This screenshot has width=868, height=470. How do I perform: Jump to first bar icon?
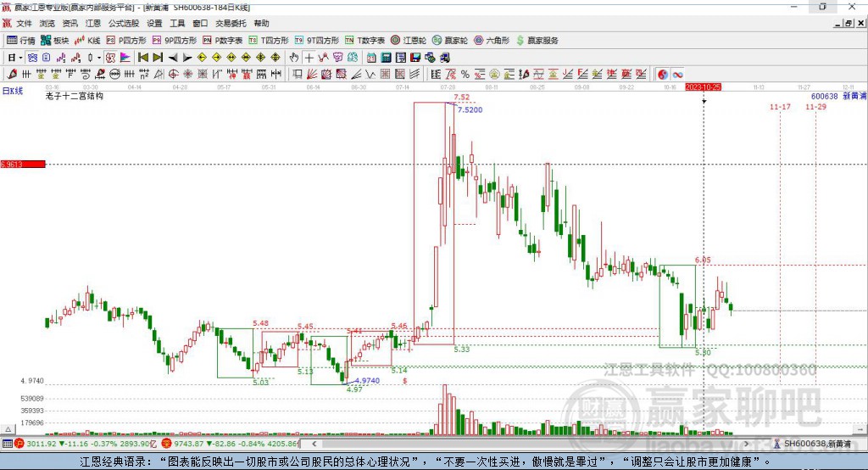[x=143, y=58]
